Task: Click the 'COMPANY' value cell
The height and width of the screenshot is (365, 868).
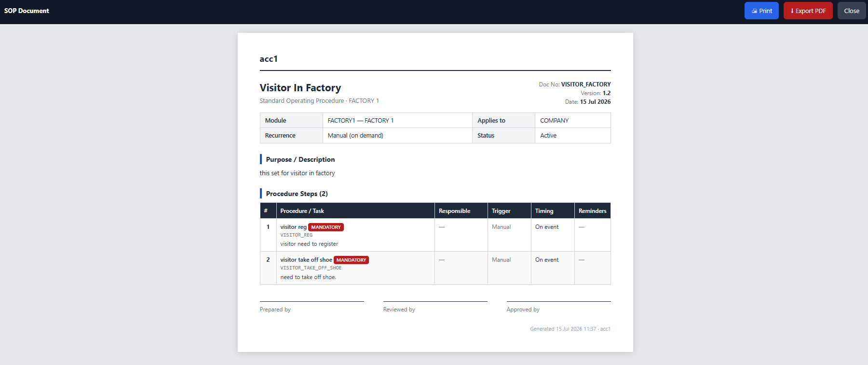Action: [x=573, y=120]
